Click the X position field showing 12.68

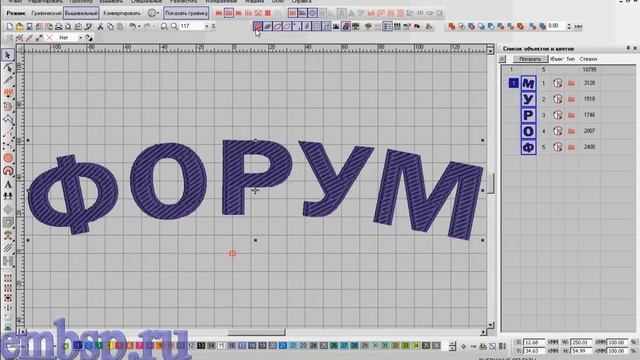pos(533,342)
